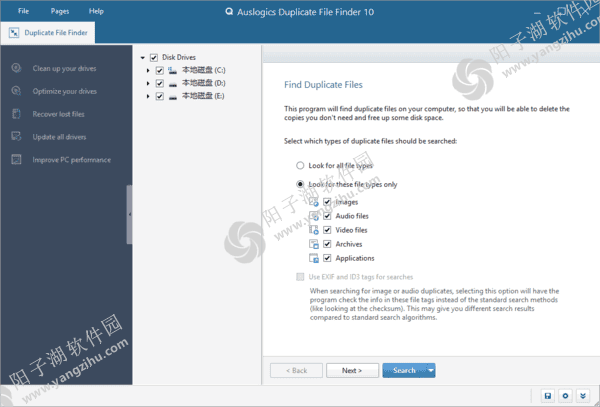This screenshot has width=600, height=407.
Task: Open Recover lost files link
Action: [x=59, y=114]
